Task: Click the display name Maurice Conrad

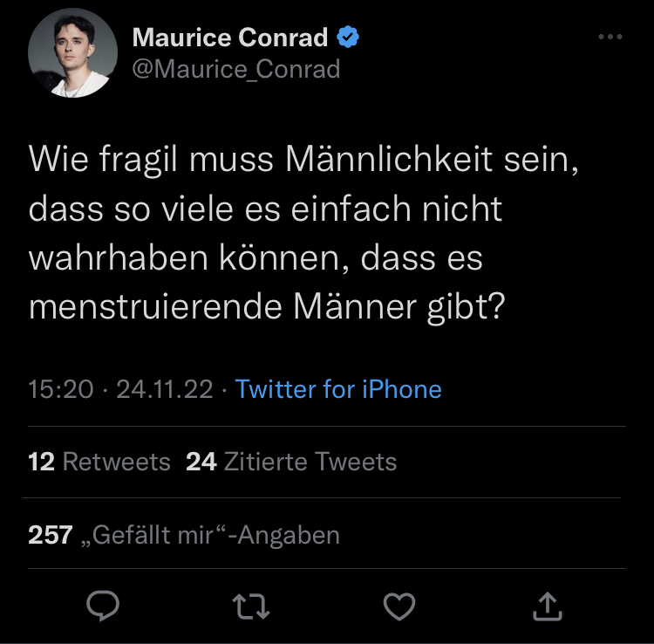Action: tap(230, 38)
